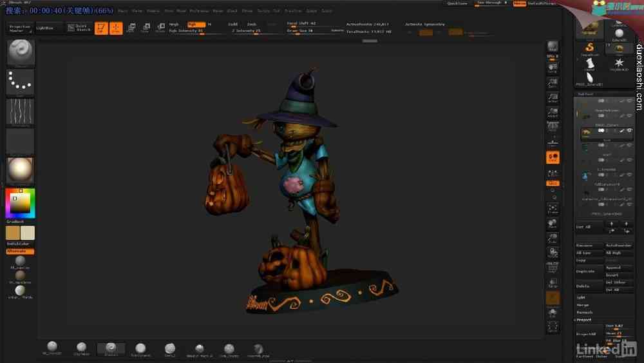The image size is (644, 363).
Task: Toggle the highlighted Rgb paint mode
Action: [x=196, y=25]
